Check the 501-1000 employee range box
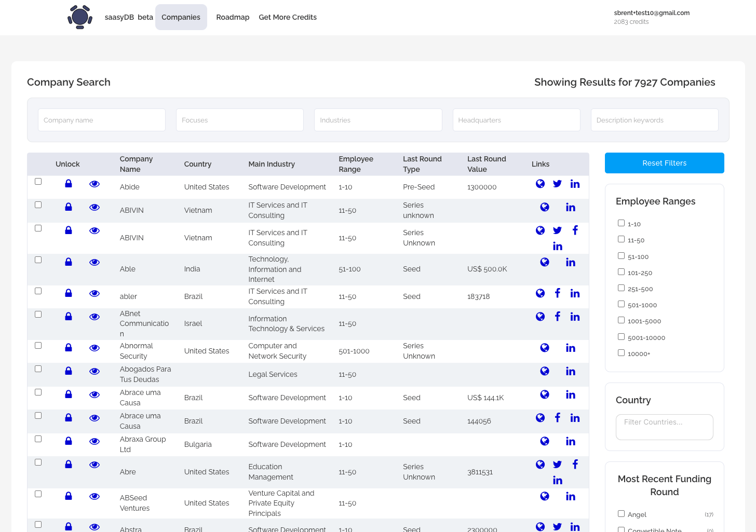Screen dimensions: 756x532 point(621,304)
